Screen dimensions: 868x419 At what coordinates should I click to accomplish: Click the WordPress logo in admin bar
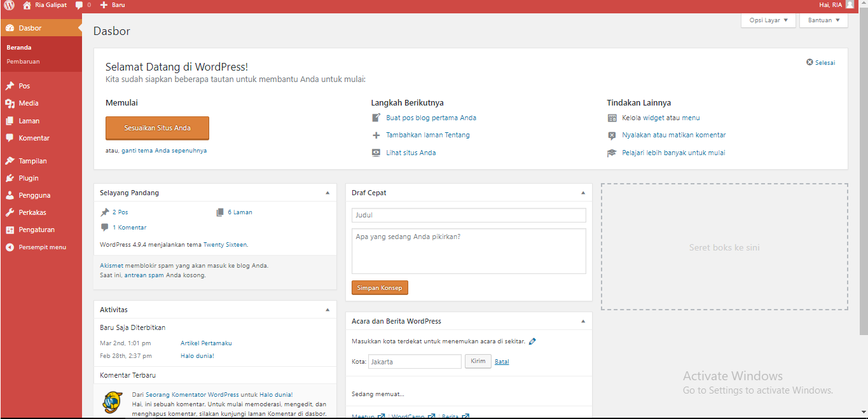coord(9,5)
